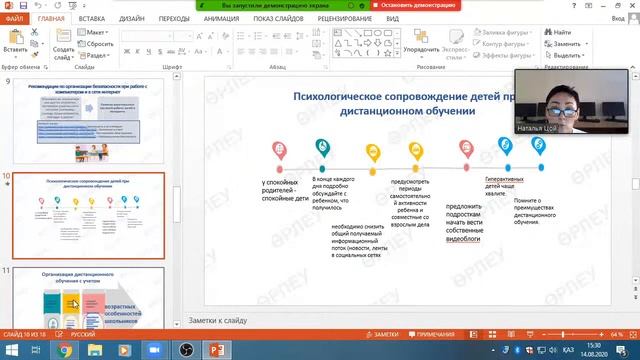Decrease the font size
The width and height of the screenshot is (640, 360).
click(210, 36)
